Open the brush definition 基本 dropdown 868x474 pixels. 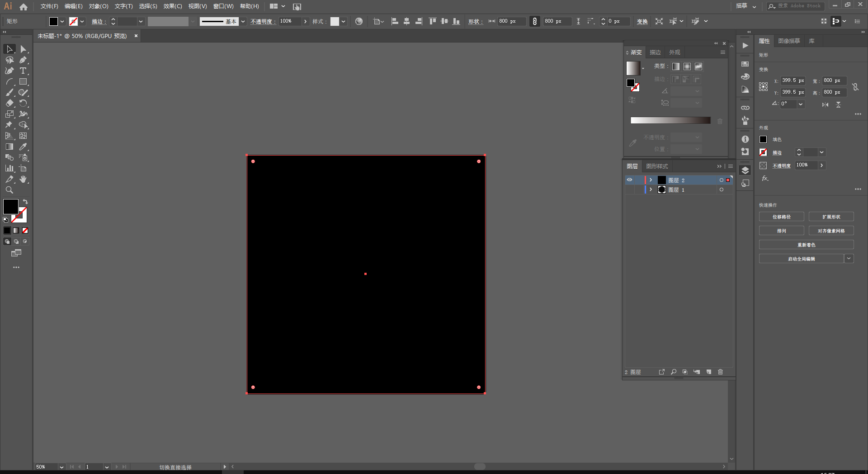[243, 21]
